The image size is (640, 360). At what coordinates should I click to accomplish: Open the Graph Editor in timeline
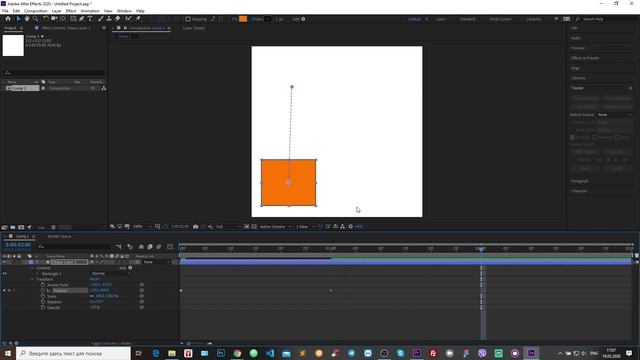(170, 247)
